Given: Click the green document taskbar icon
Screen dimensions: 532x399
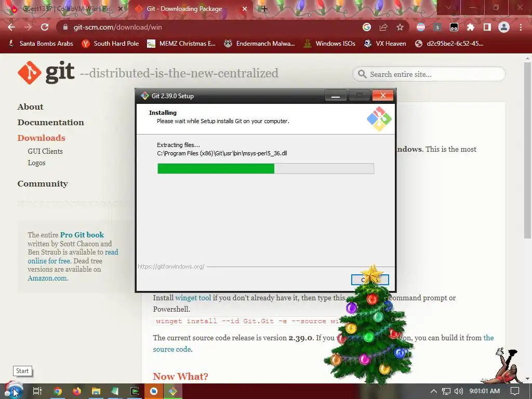Looking at the screenshot, I should tap(115, 391).
